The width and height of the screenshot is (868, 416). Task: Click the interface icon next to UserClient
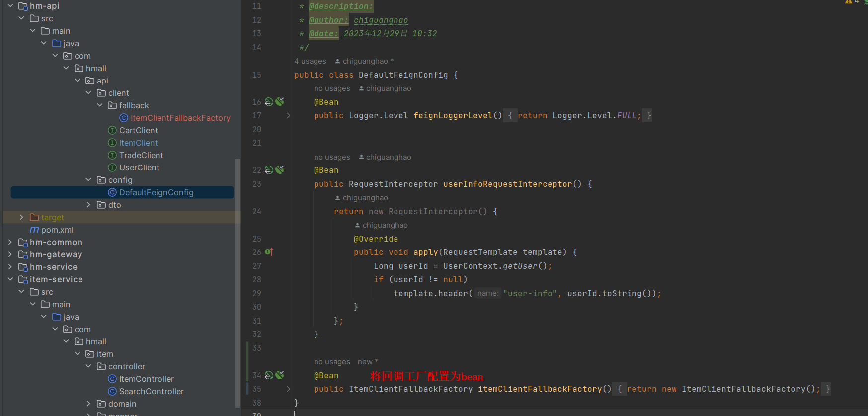pyautogui.click(x=112, y=167)
